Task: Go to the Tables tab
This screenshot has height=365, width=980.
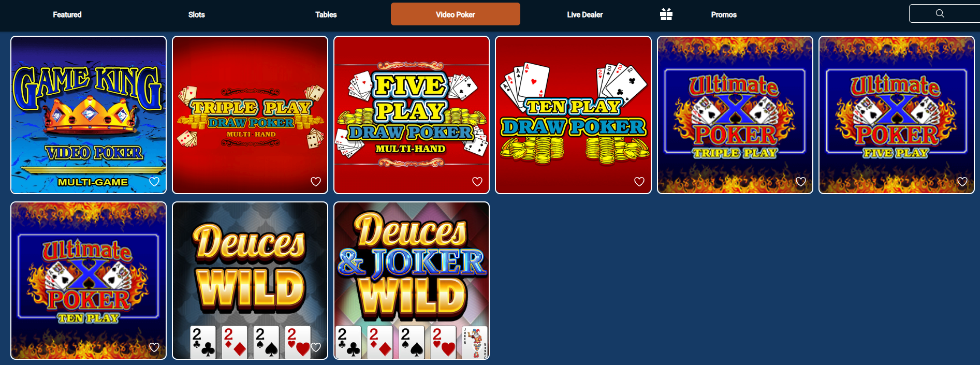Action: pos(326,14)
